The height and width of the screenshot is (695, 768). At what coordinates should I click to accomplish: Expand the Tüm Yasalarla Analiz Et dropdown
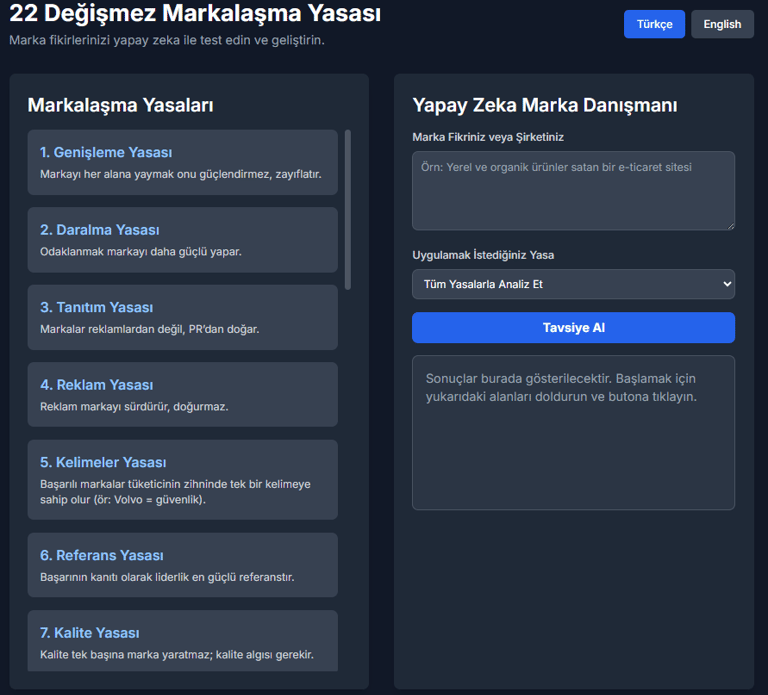(573, 284)
